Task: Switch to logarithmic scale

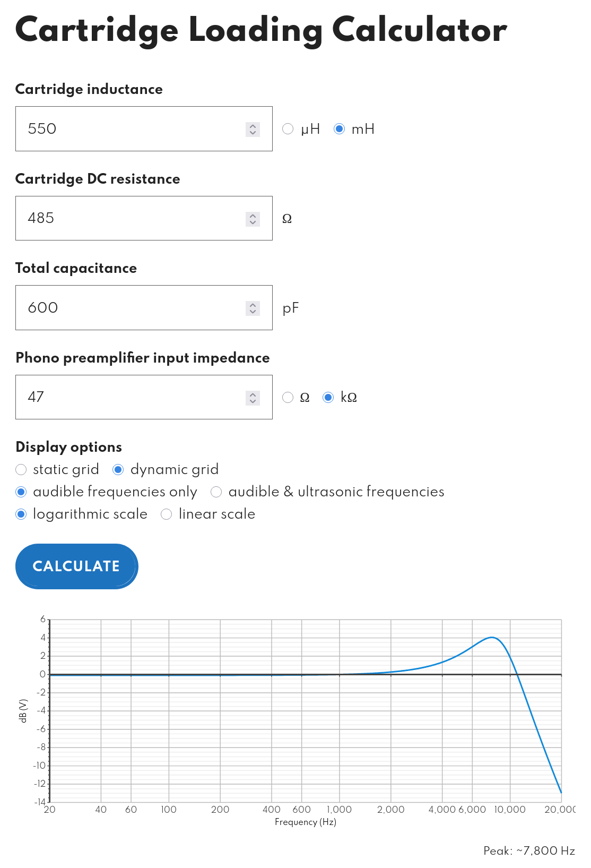Action: tap(21, 514)
